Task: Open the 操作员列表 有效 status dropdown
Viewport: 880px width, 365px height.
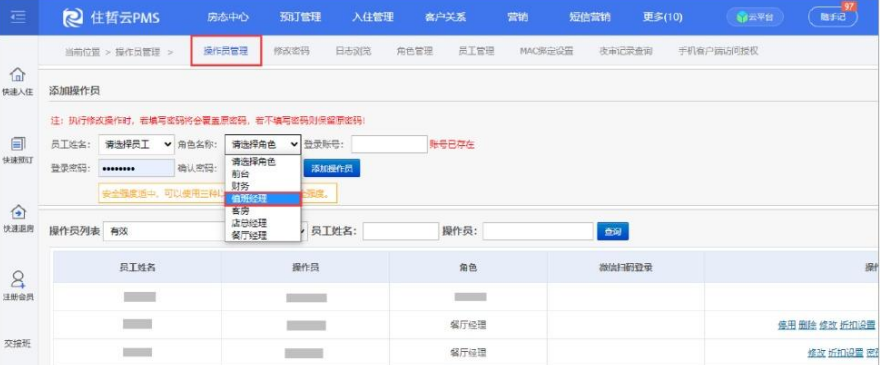Action: (x=205, y=231)
